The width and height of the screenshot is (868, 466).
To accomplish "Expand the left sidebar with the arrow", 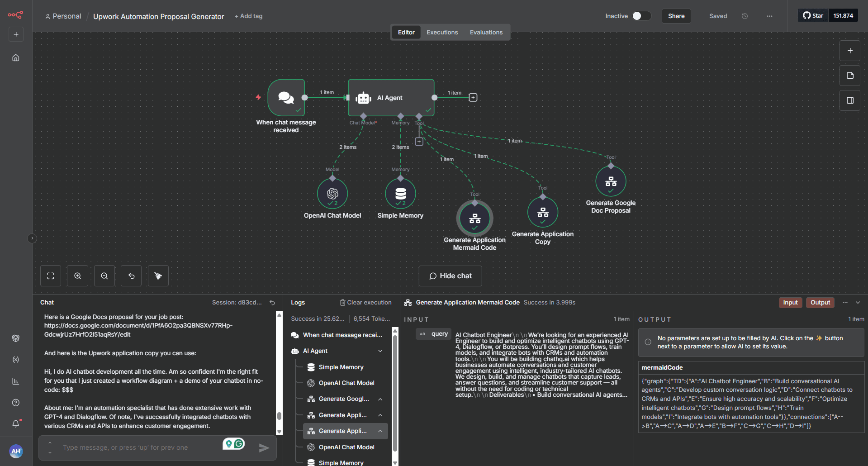I will (32, 238).
